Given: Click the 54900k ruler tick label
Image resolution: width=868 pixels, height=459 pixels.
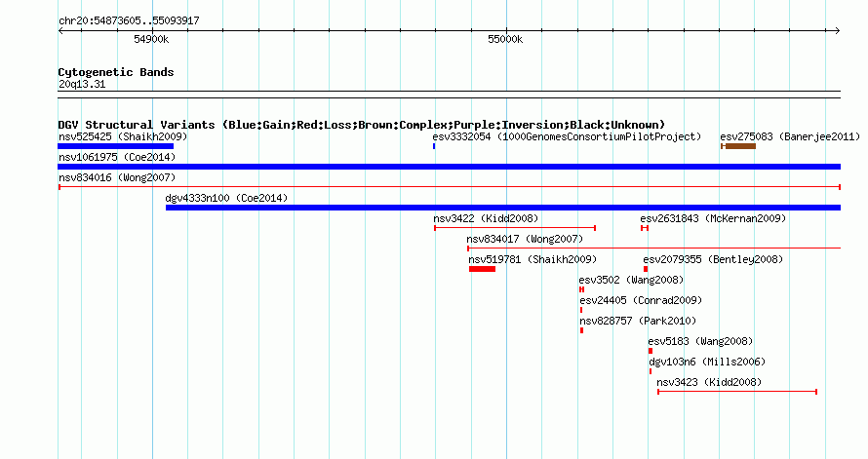Looking at the screenshot, I should [x=151, y=39].
